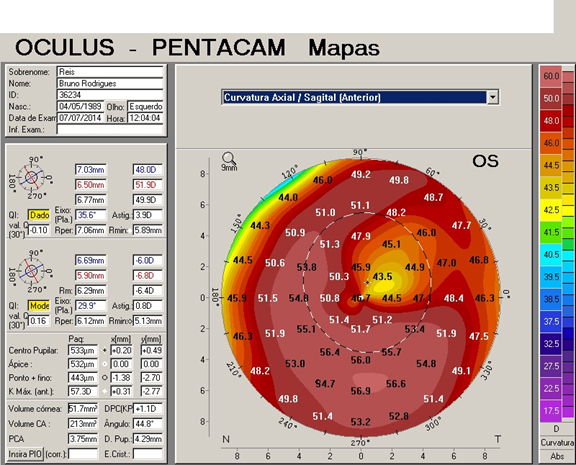Click the Insira PIO button

[x=25, y=454]
